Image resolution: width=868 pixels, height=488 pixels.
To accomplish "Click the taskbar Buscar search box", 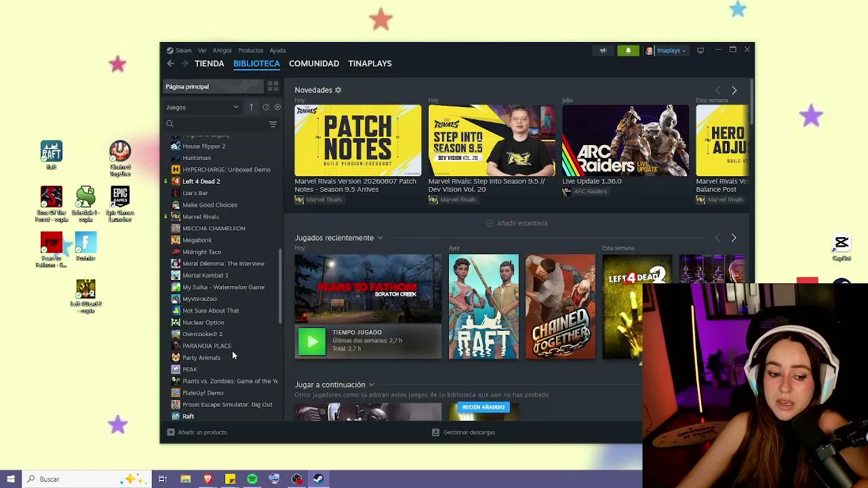I will (x=86, y=479).
